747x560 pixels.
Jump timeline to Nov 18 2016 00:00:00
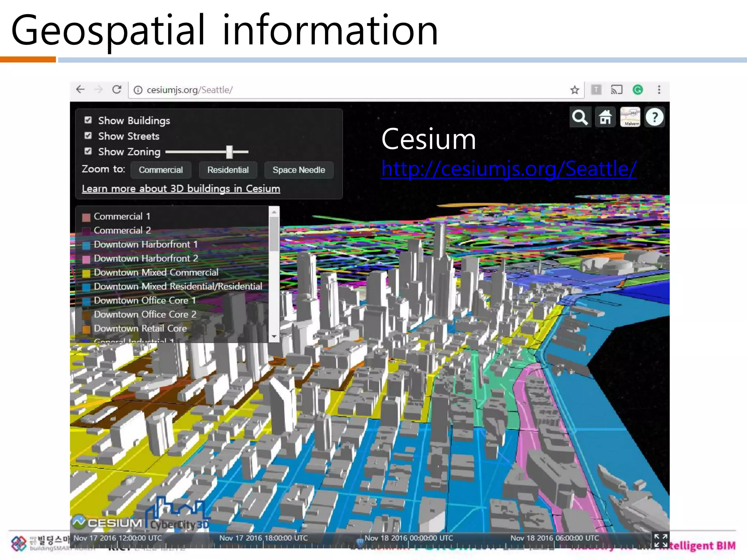[x=409, y=538]
